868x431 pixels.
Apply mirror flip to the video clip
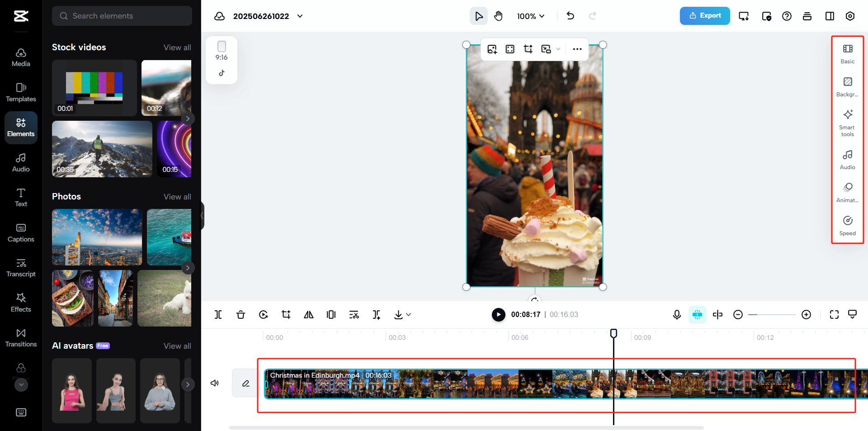(x=308, y=314)
